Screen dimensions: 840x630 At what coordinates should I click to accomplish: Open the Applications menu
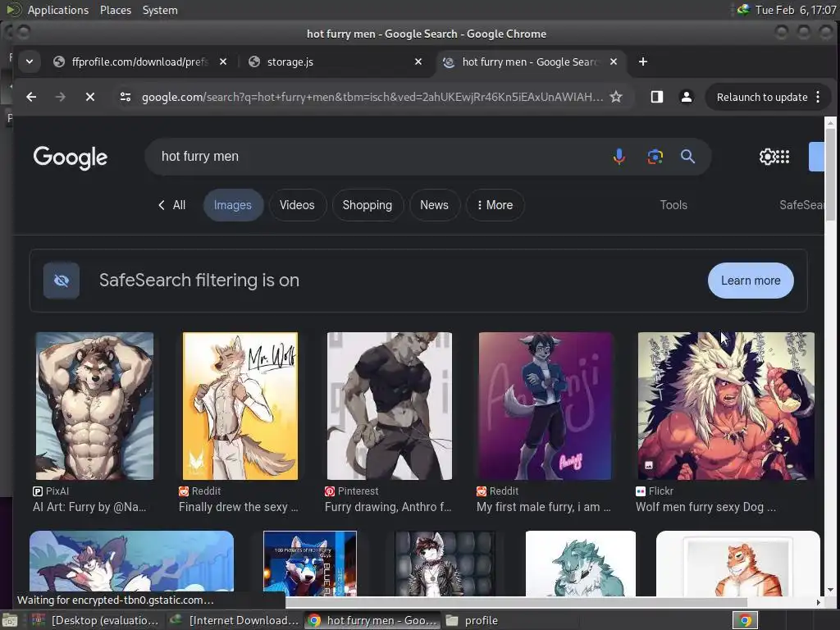click(x=58, y=10)
